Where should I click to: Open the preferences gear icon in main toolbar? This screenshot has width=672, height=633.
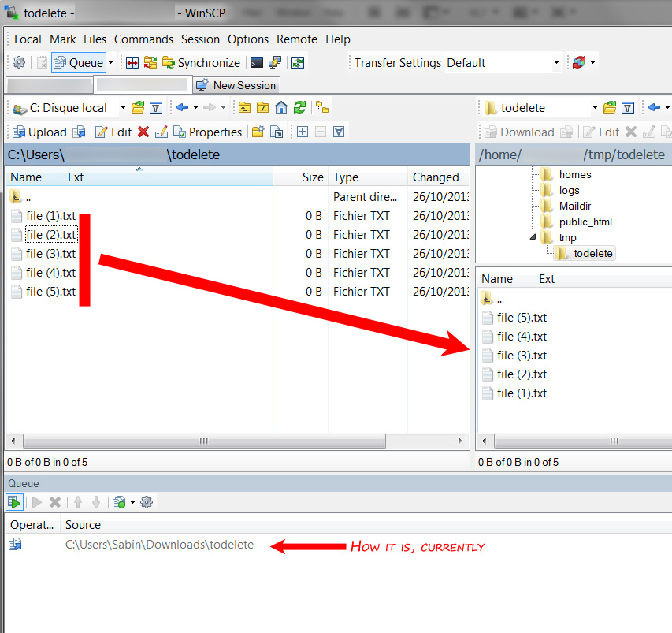(19, 63)
